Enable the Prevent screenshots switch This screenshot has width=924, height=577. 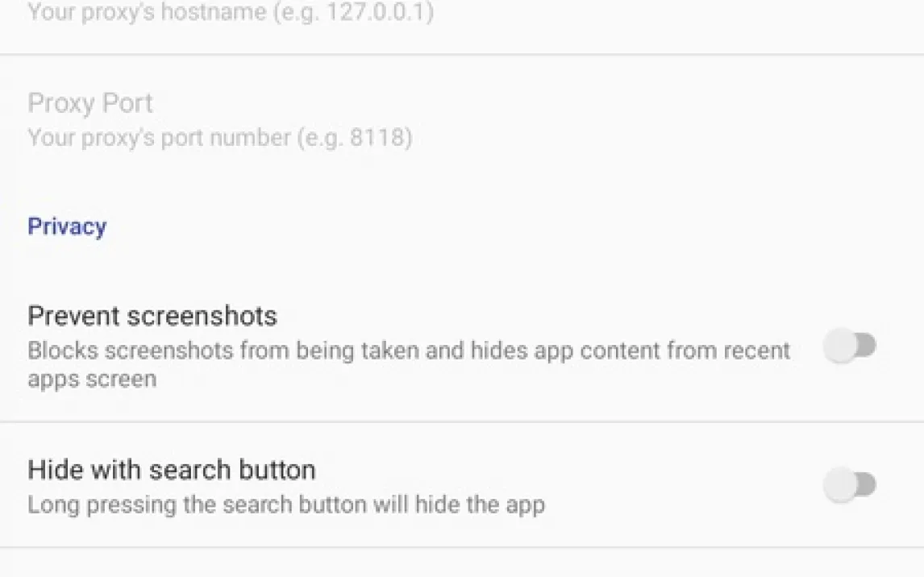[849, 347]
